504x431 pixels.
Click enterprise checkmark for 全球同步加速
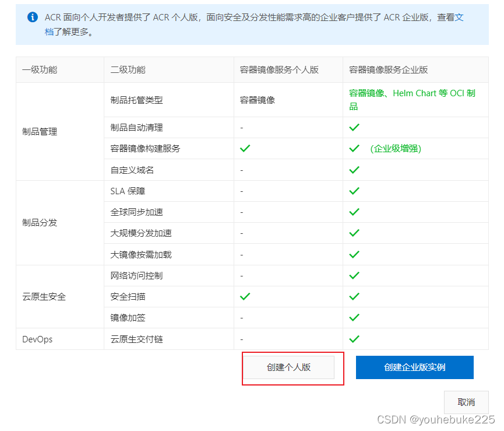[354, 212]
